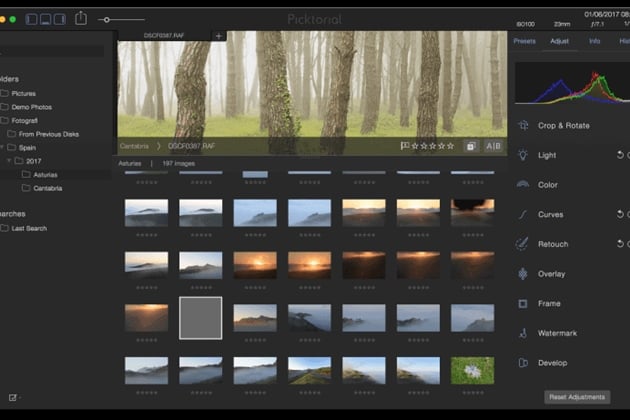Toggle the right sidebar panel button
Screen dimensions: 630x420
click(59, 19)
